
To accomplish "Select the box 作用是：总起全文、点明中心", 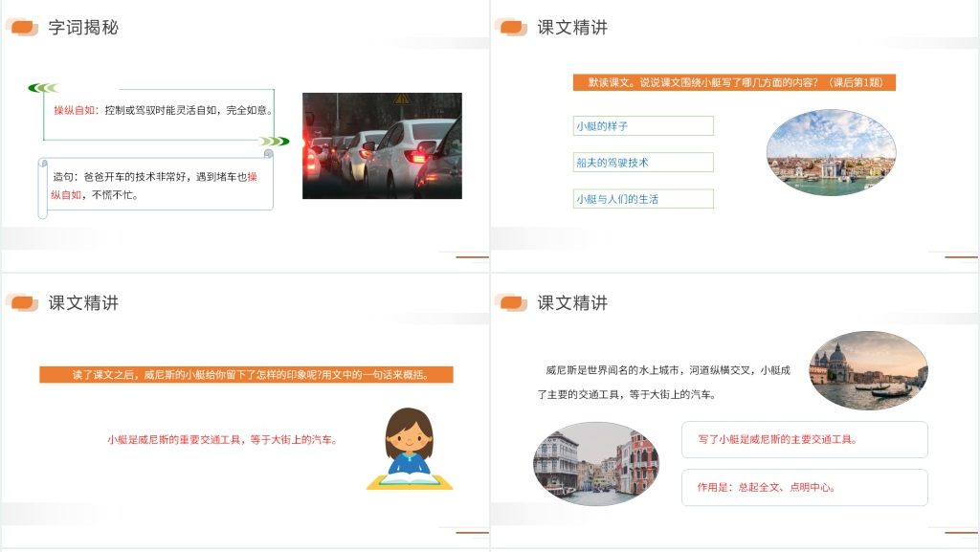I will [x=804, y=487].
